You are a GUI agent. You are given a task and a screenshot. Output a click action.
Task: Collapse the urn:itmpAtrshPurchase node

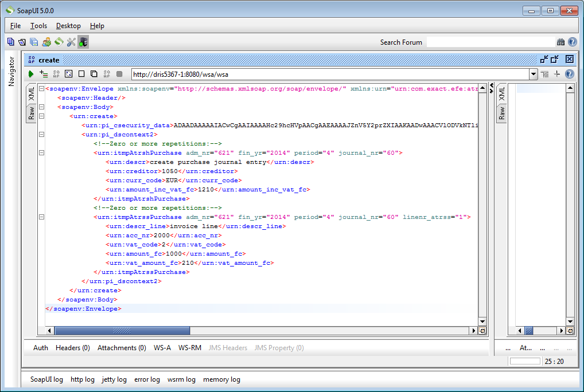[42, 152]
